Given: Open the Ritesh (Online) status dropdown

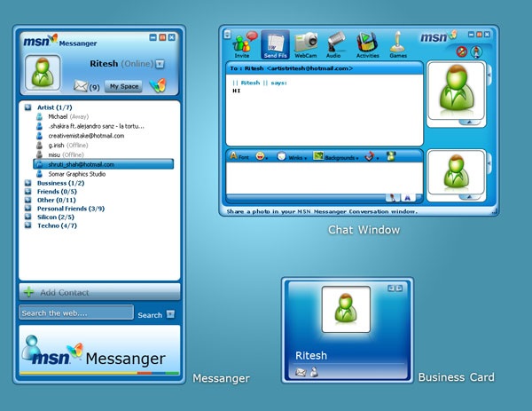Looking at the screenshot, I should (160, 64).
